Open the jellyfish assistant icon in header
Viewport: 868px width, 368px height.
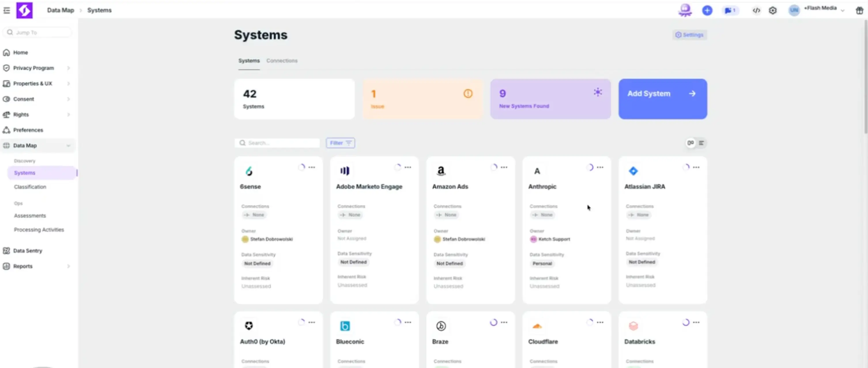685,10
